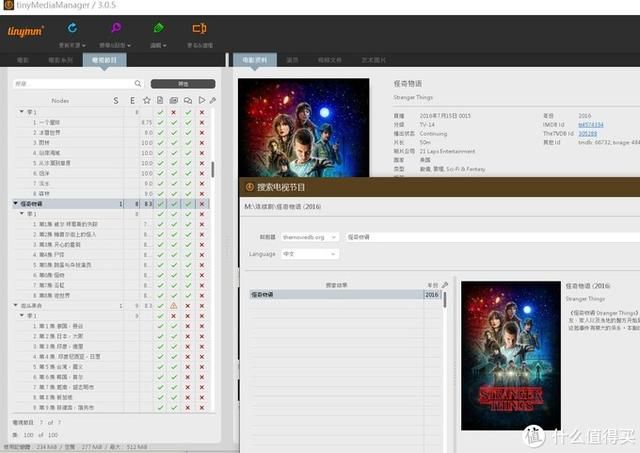The image size is (640, 453).
Task: Click the dark filter button beside search
Action: coord(183,84)
